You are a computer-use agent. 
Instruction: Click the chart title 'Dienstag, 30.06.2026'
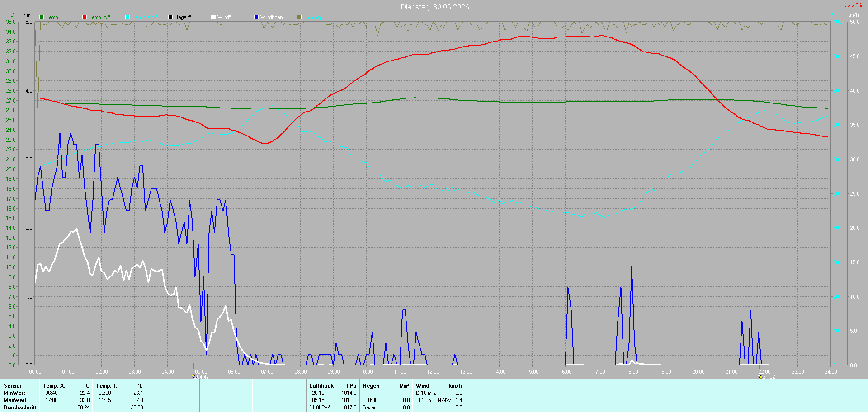coord(435,7)
